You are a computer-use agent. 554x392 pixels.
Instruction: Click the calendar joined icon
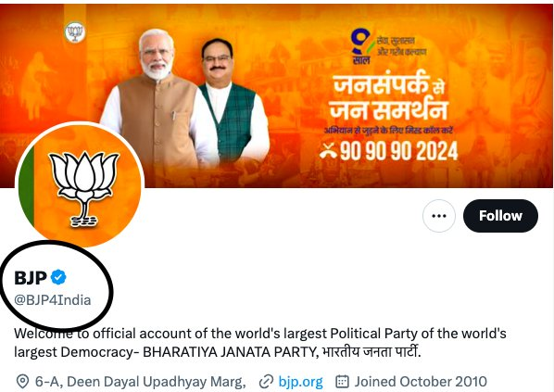point(342,382)
